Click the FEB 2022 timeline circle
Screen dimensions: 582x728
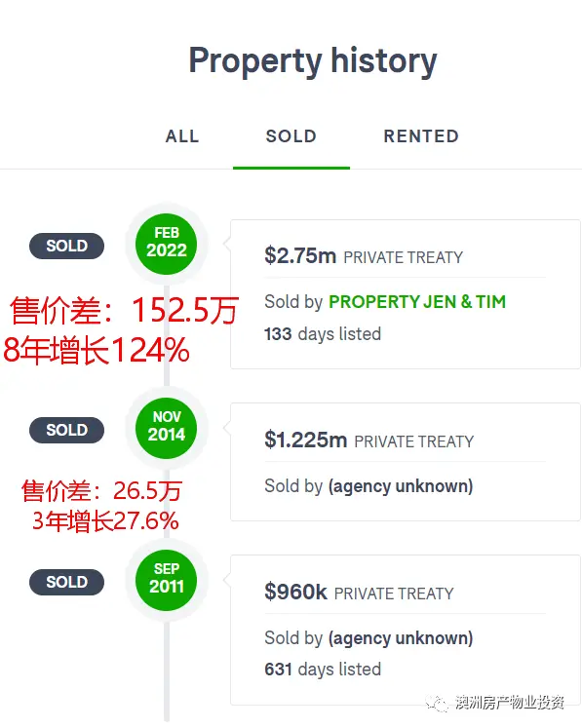click(x=167, y=244)
